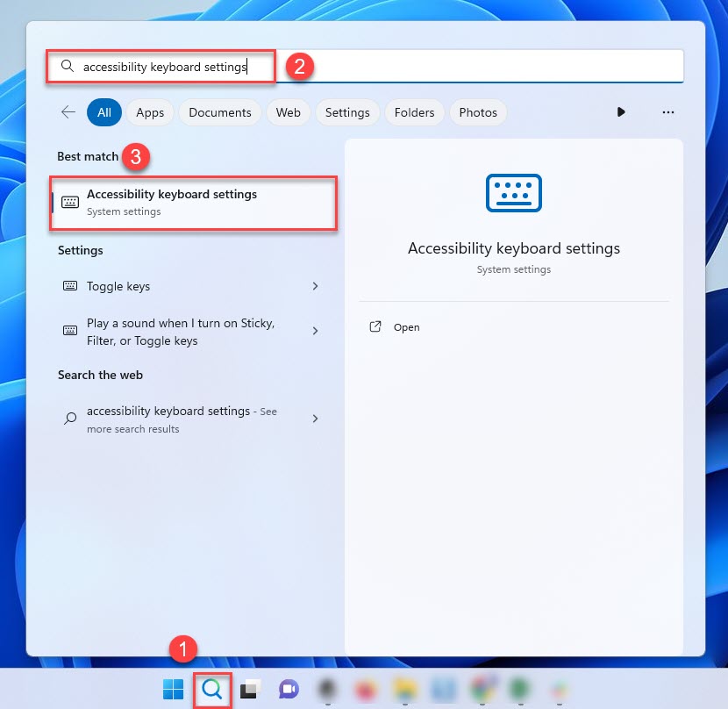Switch to the Folders filter tab
The image size is (728, 709).
pos(415,112)
